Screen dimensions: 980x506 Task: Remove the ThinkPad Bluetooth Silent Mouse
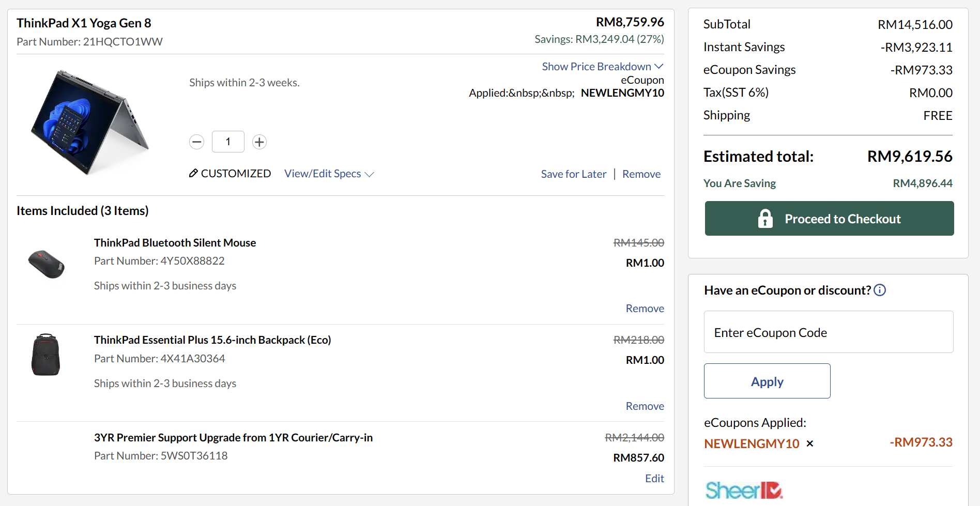[645, 309]
